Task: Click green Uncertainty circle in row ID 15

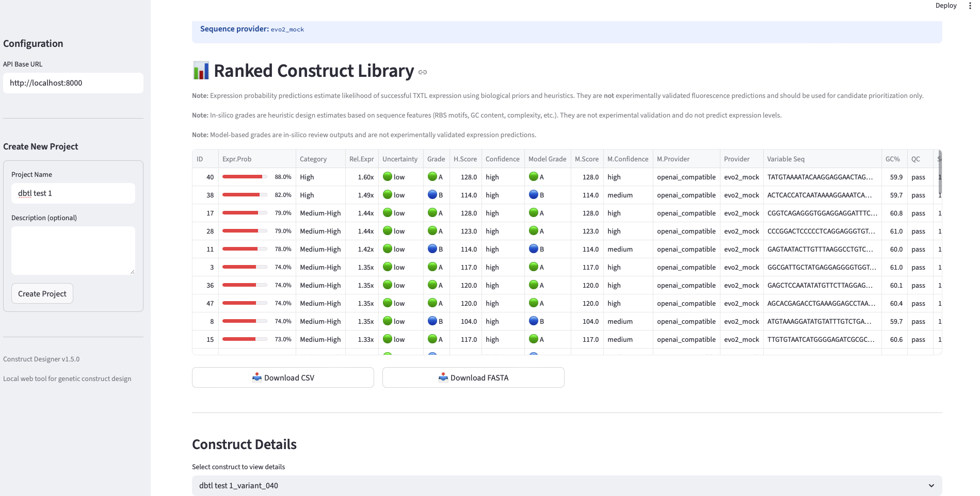Action: coord(388,339)
